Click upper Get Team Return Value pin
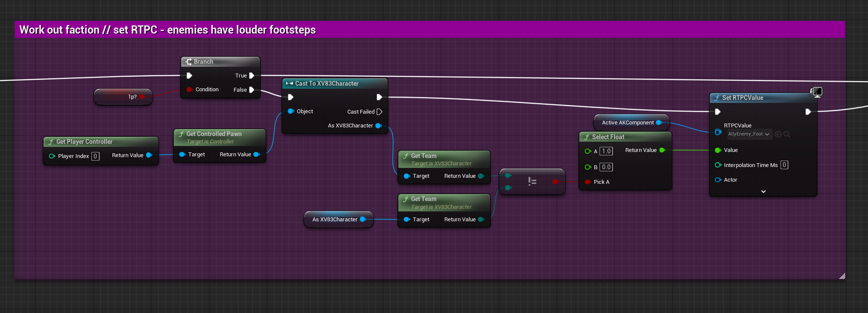 481,176
